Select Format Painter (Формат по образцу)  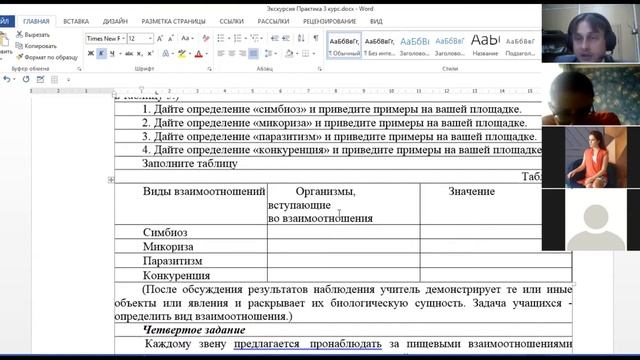coord(47,57)
